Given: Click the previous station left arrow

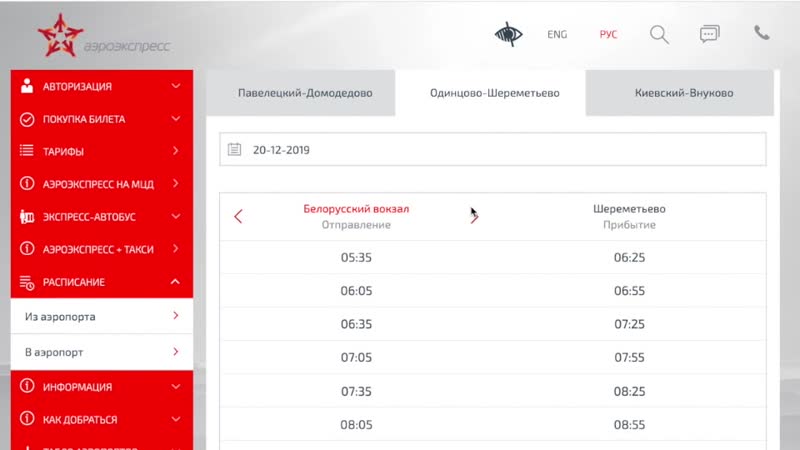Looking at the screenshot, I should click(238, 216).
